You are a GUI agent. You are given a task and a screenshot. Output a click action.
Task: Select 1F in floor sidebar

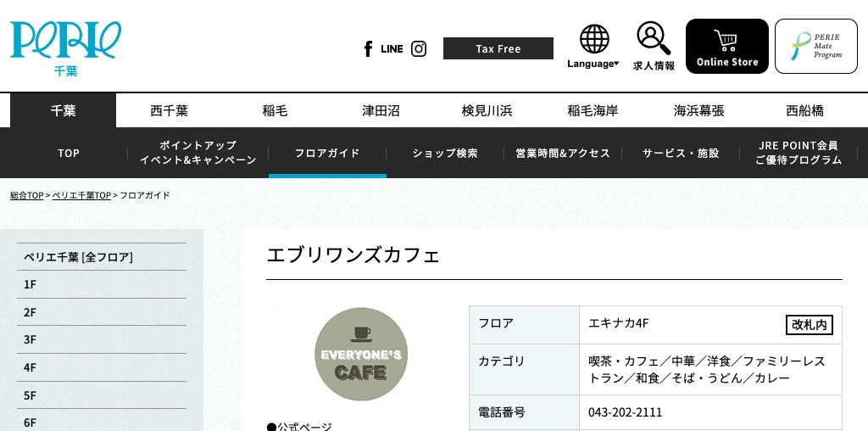(x=102, y=285)
